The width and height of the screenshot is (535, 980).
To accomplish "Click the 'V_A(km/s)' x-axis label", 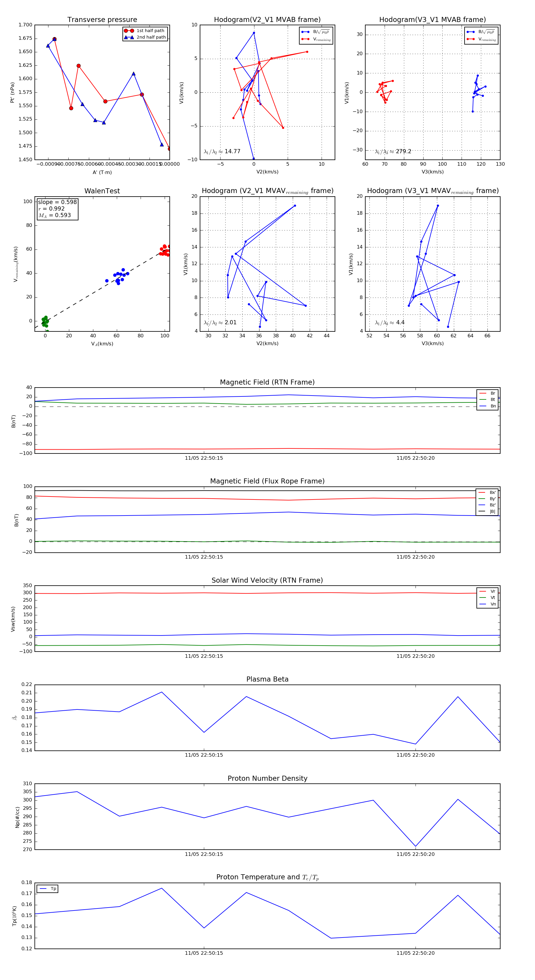I will tap(102, 344).
